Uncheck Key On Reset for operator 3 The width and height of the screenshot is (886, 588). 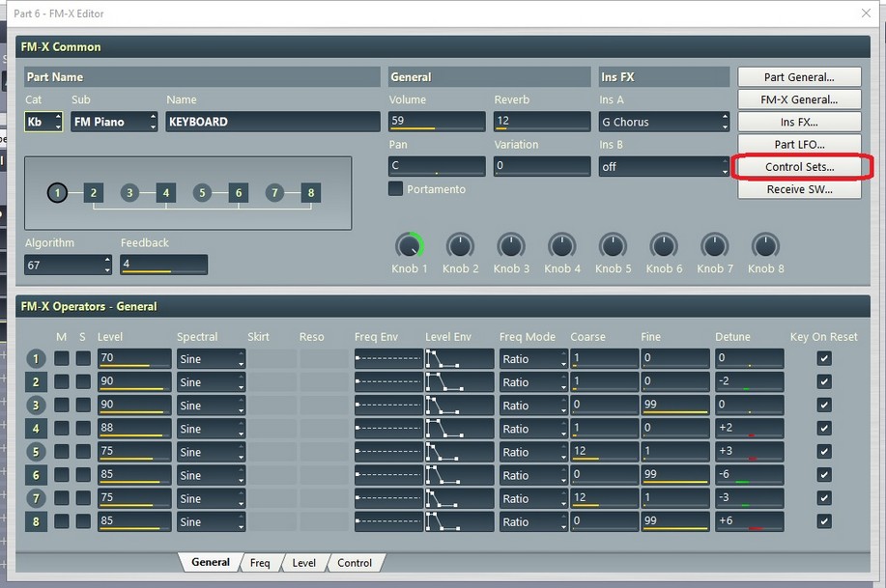[x=824, y=405]
